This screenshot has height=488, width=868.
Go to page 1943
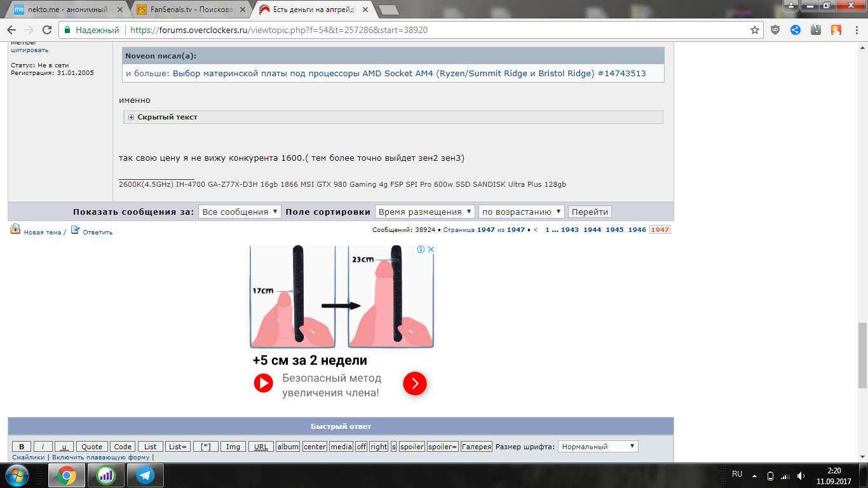pyautogui.click(x=569, y=230)
